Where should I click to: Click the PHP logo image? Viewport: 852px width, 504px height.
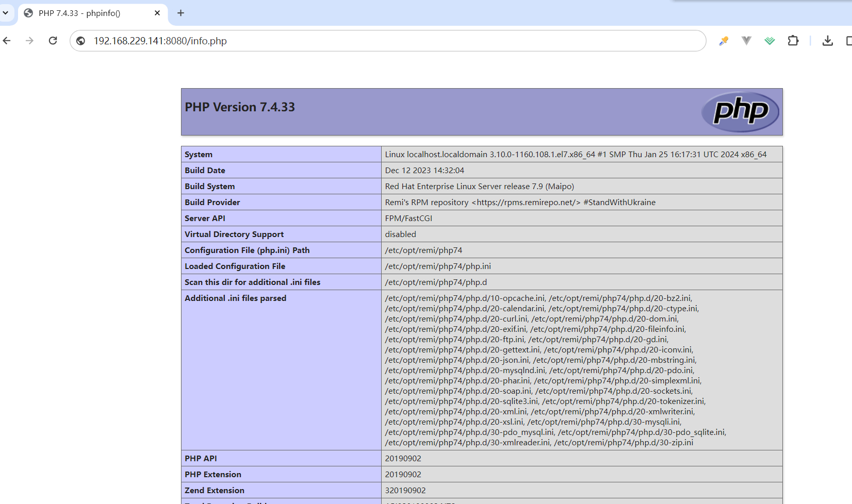tap(741, 111)
